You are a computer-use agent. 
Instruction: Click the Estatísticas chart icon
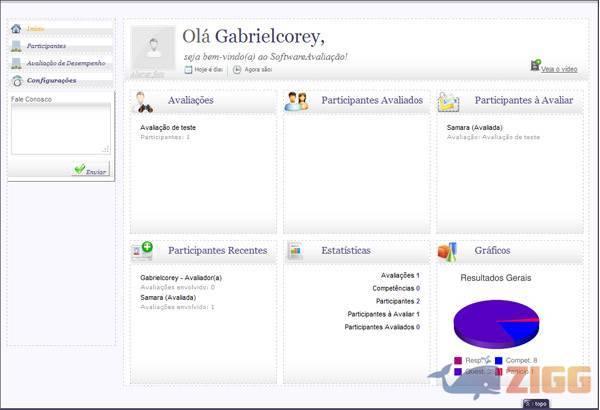pyautogui.click(x=295, y=251)
